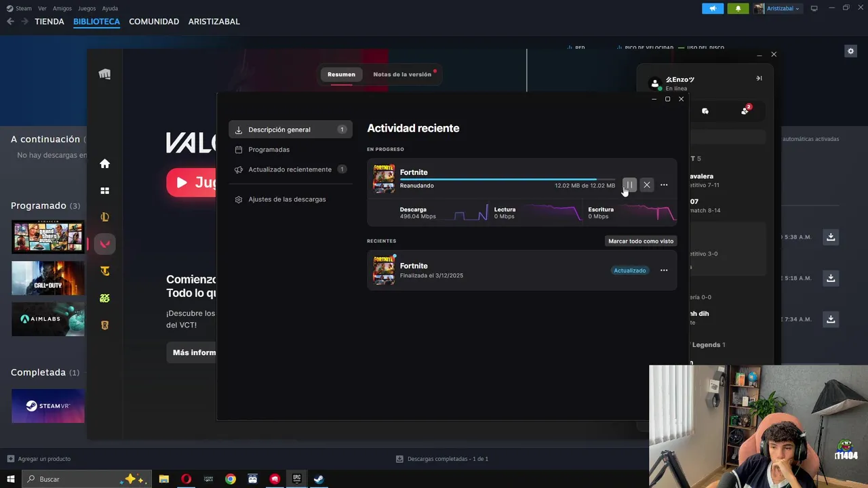Click the Fortnite download progress bar
868x488 pixels.
[507, 180]
